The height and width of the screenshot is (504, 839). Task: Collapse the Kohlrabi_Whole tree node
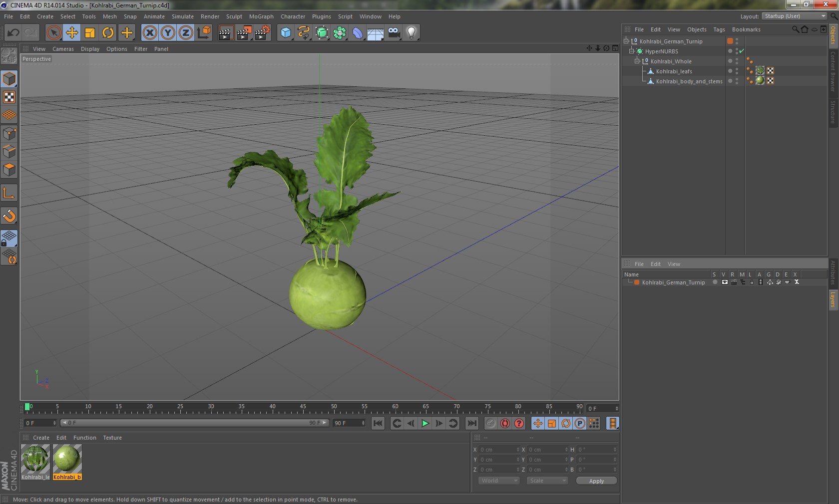tap(637, 61)
